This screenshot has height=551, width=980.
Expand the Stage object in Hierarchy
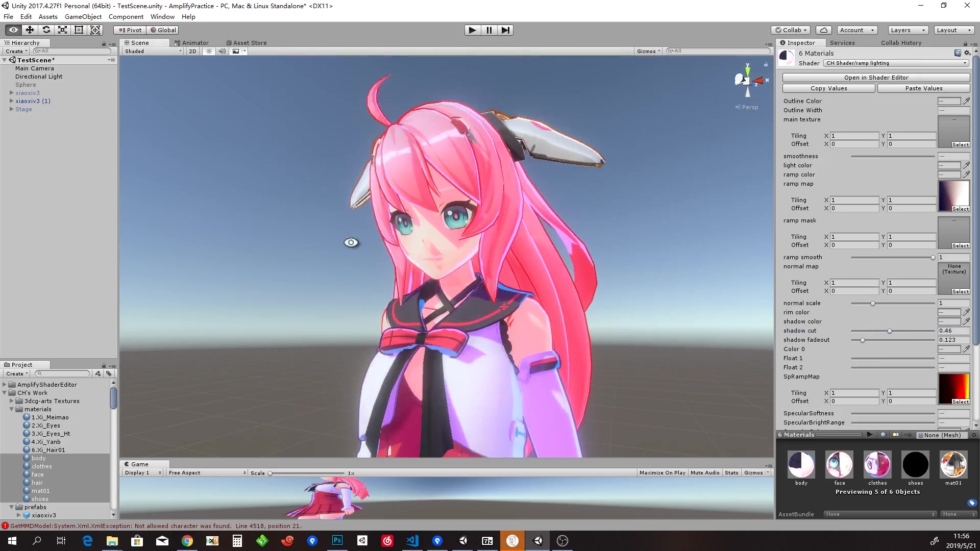[x=12, y=109]
